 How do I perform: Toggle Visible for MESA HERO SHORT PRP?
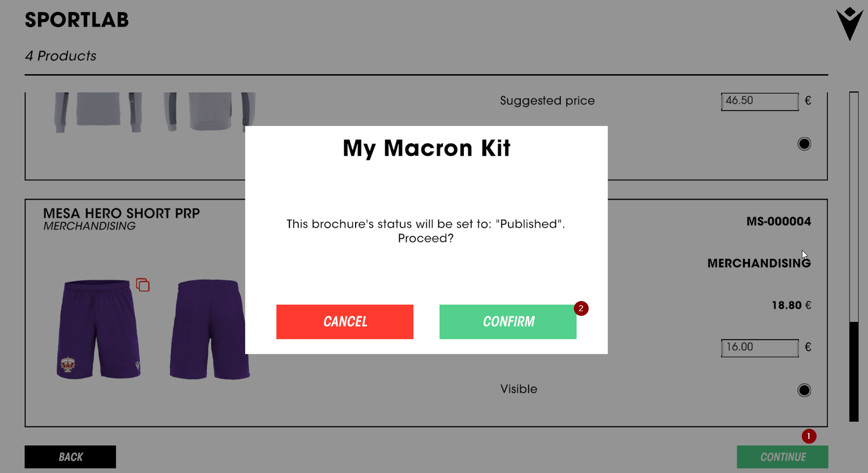click(804, 390)
